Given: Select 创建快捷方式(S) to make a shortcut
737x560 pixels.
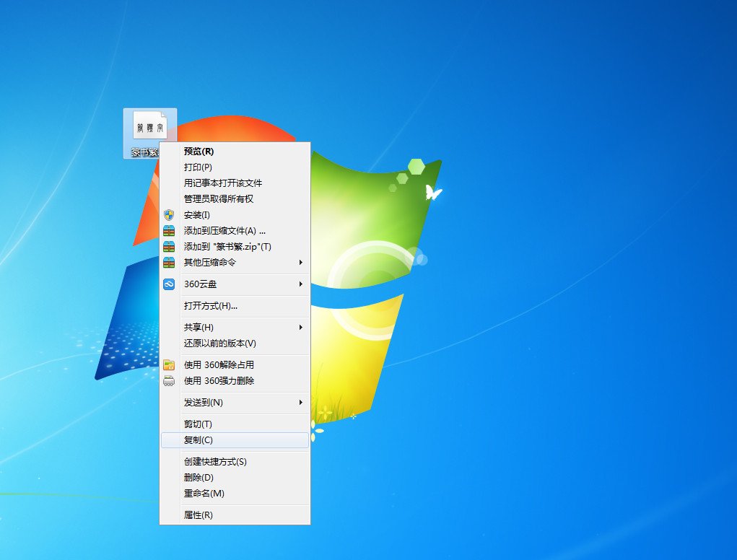Looking at the screenshot, I should pyautogui.click(x=217, y=461).
